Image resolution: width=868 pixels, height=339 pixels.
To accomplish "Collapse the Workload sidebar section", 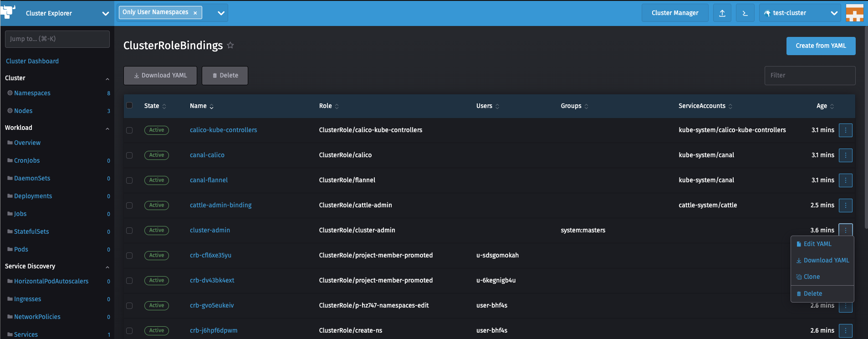I will pos(107,128).
